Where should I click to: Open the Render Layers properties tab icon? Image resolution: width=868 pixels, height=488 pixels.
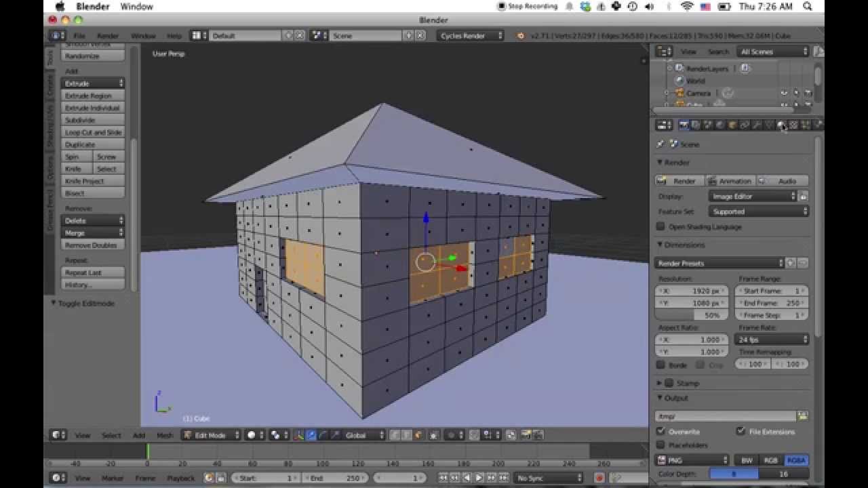coord(696,125)
